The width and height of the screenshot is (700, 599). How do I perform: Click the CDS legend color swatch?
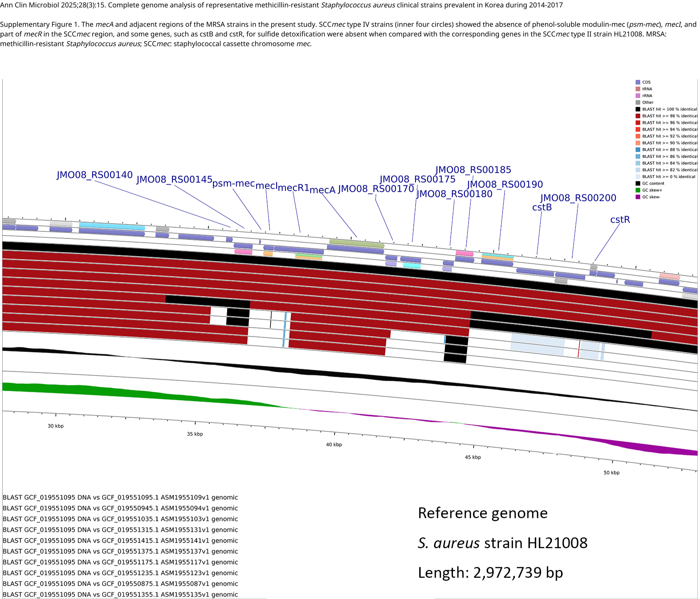tap(638, 82)
